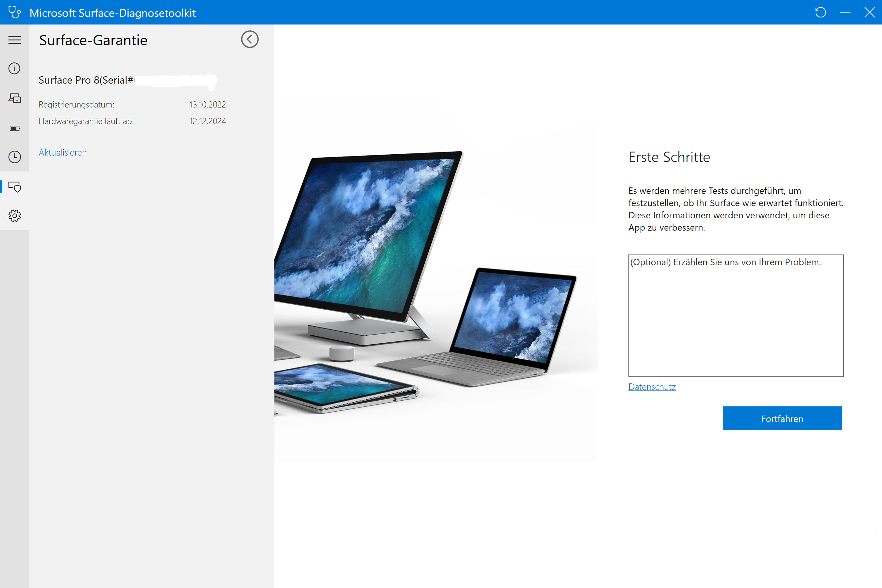Click the warranty expiry date 12.12.2024

click(x=208, y=121)
